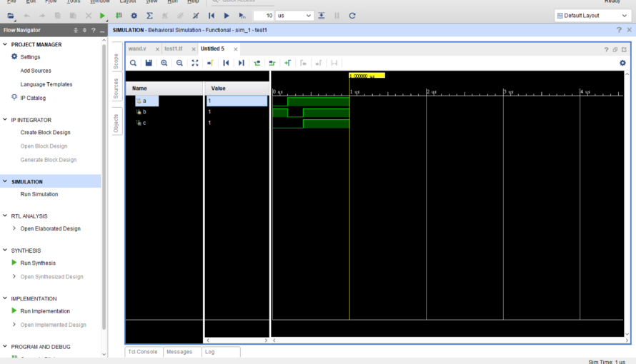Select the Untitled 5 tab
This screenshot has height=364, width=636.
pos(212,49)
